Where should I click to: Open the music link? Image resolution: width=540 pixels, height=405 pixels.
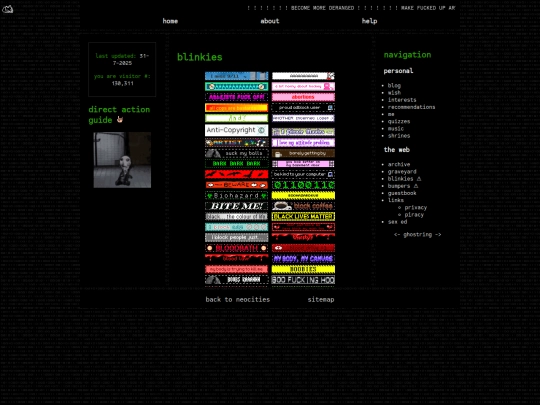pyautogui.click(x=396, y=128)
